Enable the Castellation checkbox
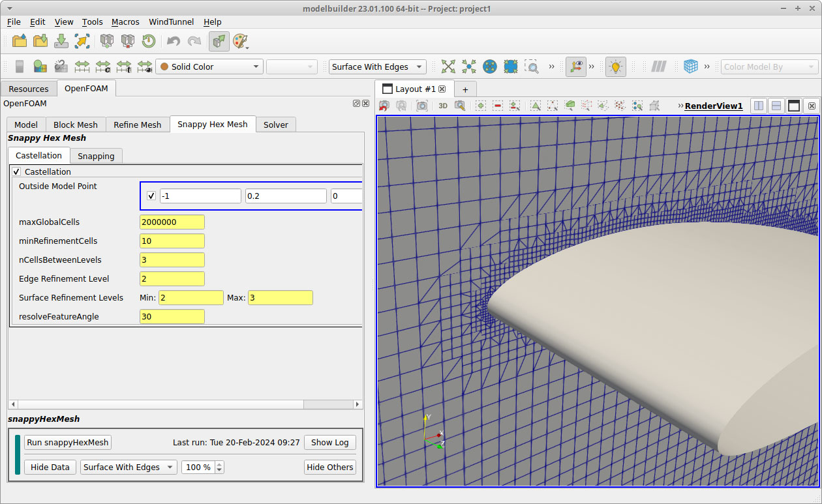The width and height of the screenshot is (822, 504). [16, 171]
